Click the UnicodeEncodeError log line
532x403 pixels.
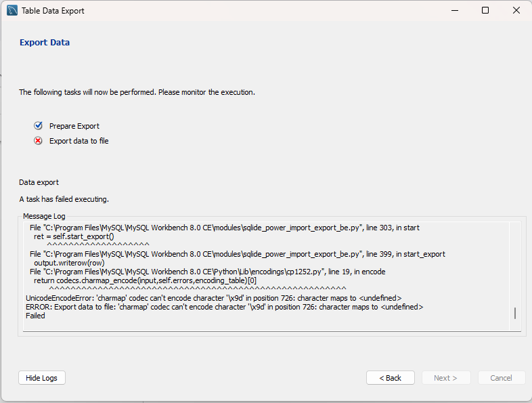[214, 298]
